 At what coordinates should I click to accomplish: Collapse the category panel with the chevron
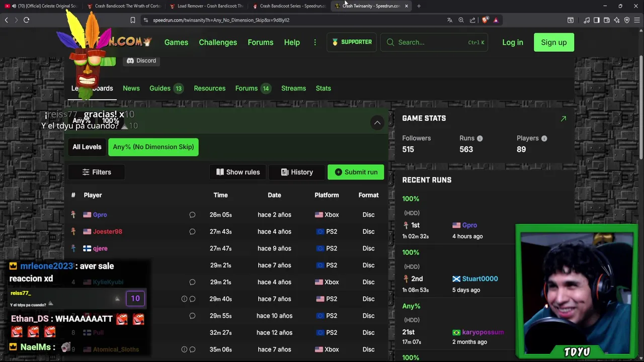377,123
